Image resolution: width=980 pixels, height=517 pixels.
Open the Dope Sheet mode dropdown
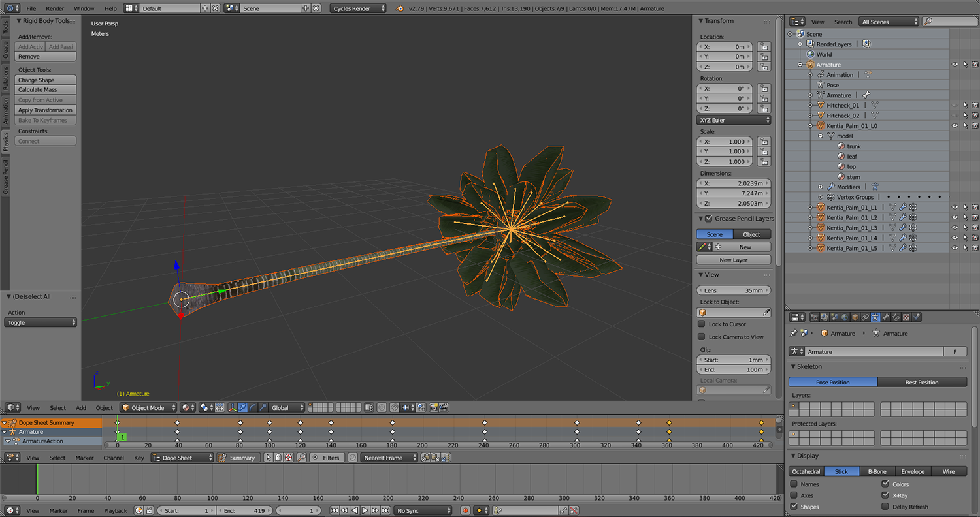[182, 458]
